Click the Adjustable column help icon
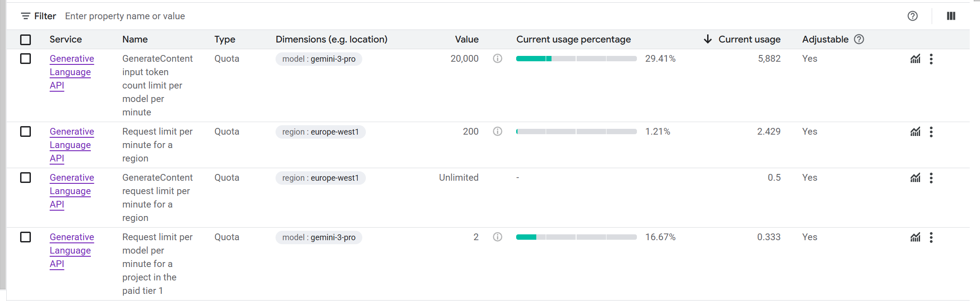 click(859, 39)
